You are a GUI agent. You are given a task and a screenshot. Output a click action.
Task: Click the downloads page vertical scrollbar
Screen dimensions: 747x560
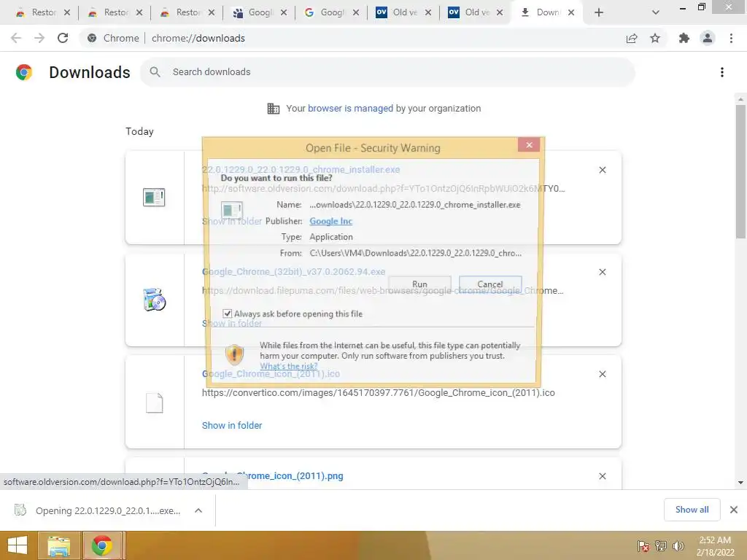[740, 171]
